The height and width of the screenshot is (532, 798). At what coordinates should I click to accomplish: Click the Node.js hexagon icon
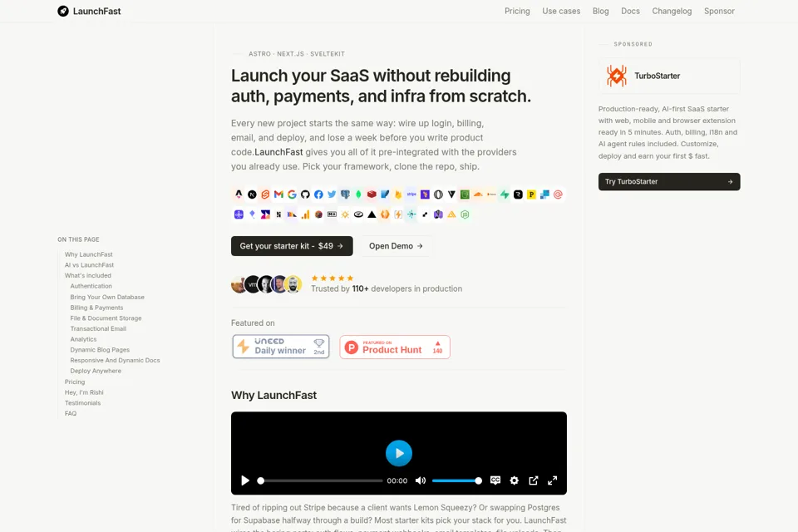click(465, 214)
